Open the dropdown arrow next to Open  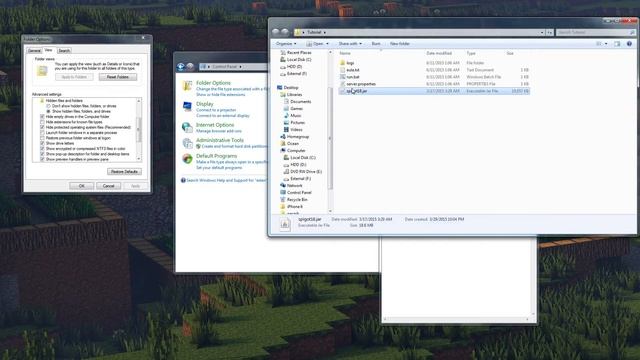tap(327, 44)
